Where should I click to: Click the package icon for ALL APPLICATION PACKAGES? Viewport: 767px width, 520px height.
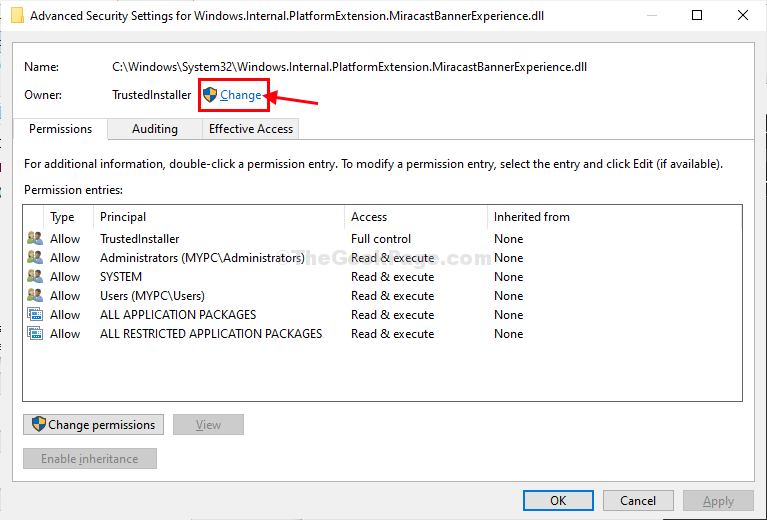(x=35, y=315)
